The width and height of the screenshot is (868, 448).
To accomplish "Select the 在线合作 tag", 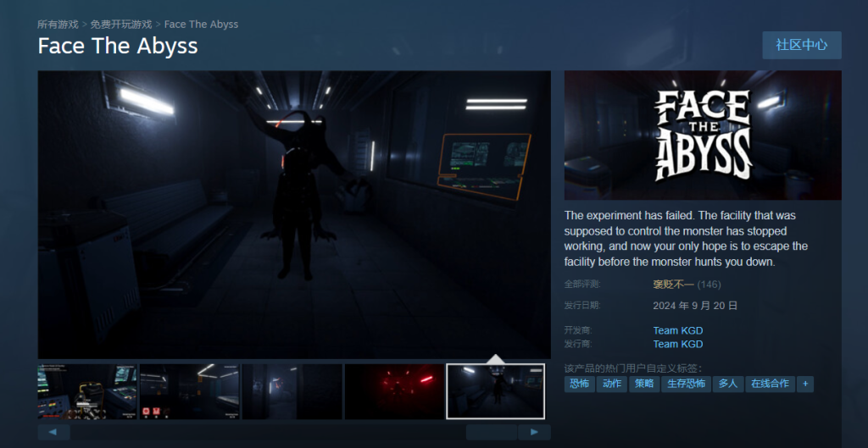I will (x=770, y=384).
